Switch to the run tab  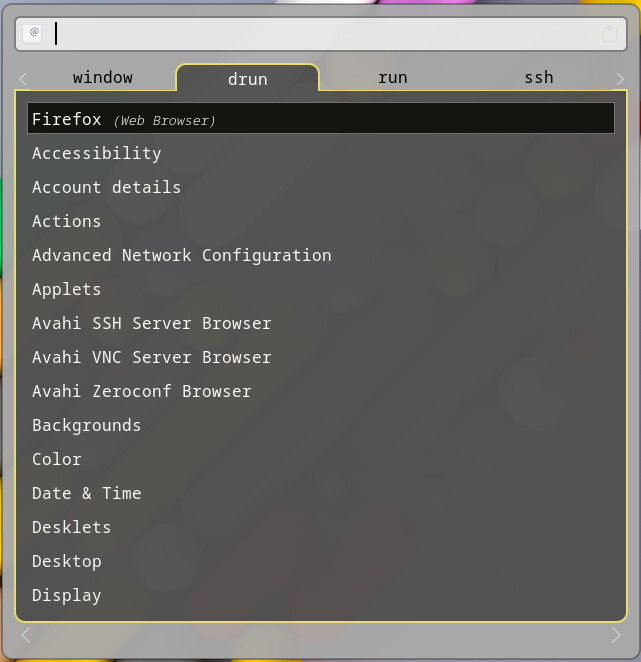392,77
